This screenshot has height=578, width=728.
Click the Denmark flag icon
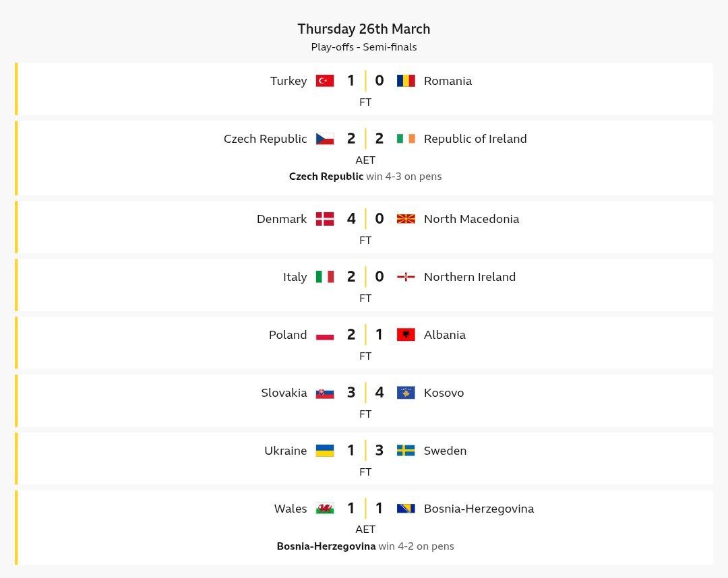(x=325, y=219)
